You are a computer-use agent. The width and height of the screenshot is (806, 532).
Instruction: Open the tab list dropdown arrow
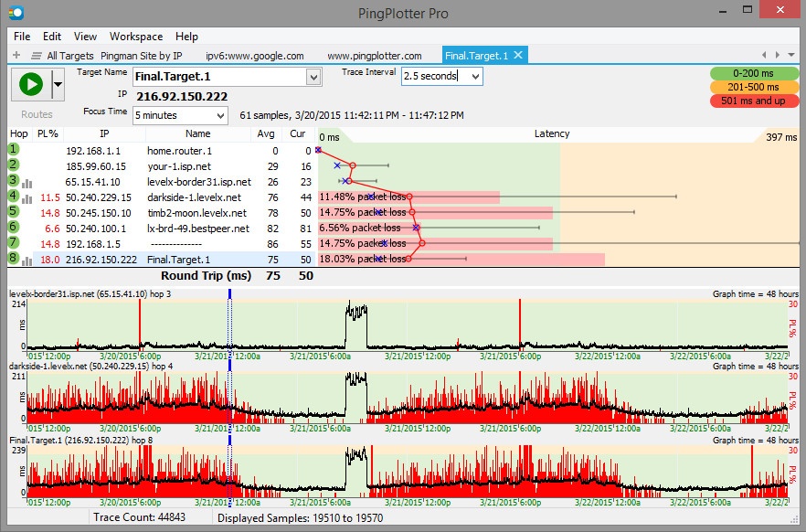[x=792, y=56]
